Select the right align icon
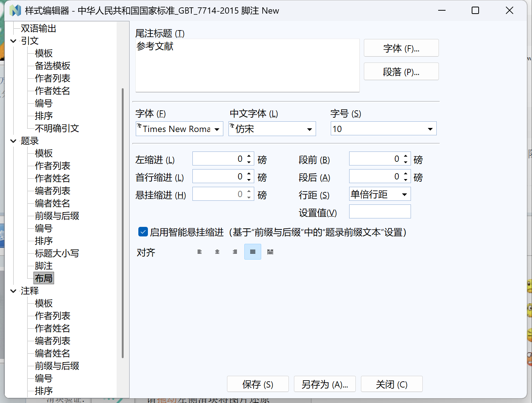532x403 pixels. (235, 252)
